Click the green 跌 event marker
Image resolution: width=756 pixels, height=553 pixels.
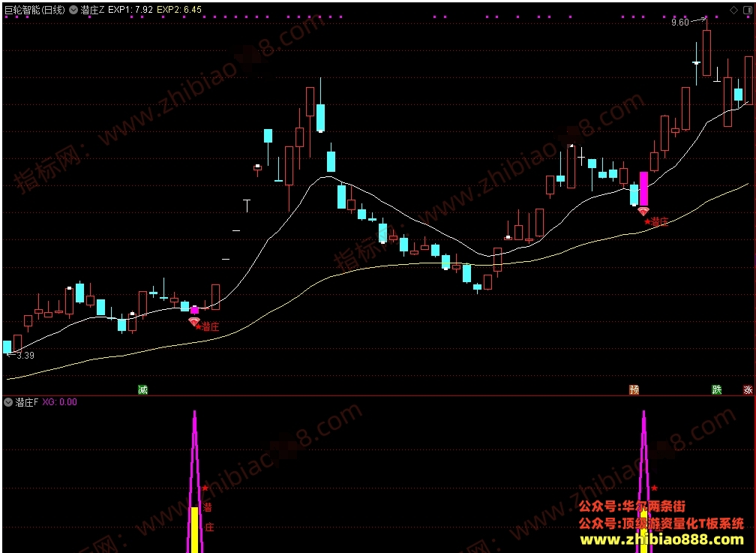coord(717,389)
